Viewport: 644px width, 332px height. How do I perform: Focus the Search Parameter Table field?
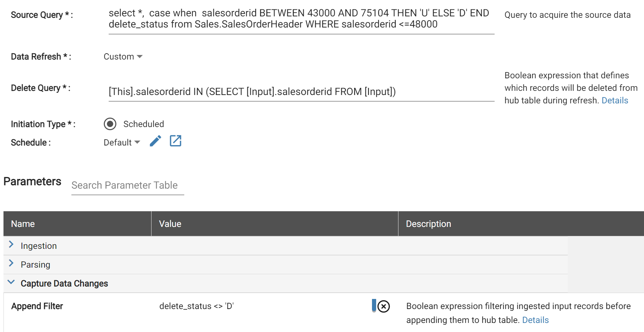point(128,185)
